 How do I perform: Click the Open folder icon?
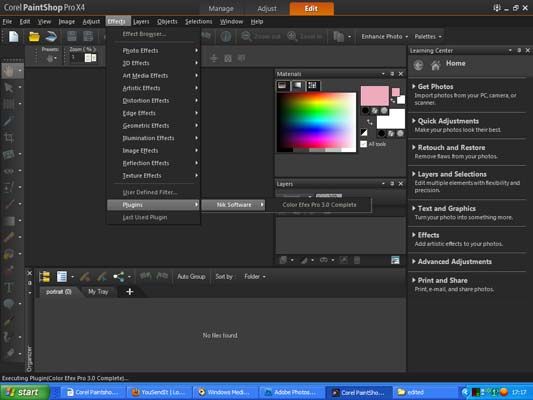pos(34,36)
